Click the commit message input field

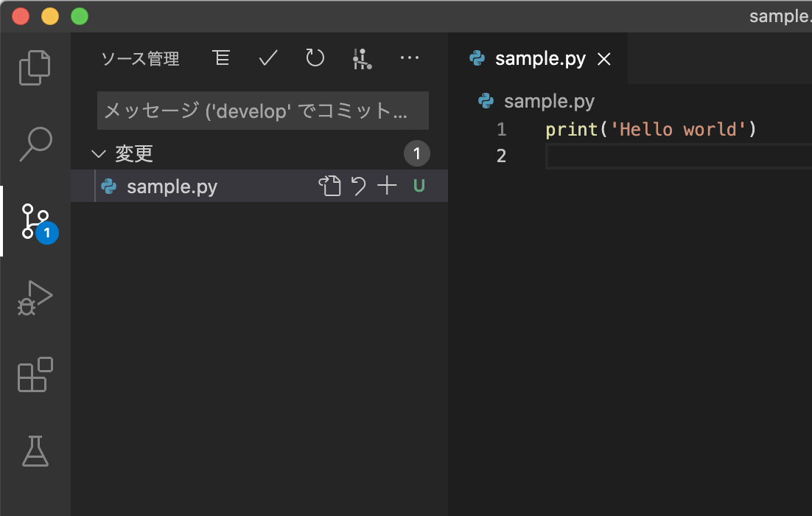pos(262,111)
